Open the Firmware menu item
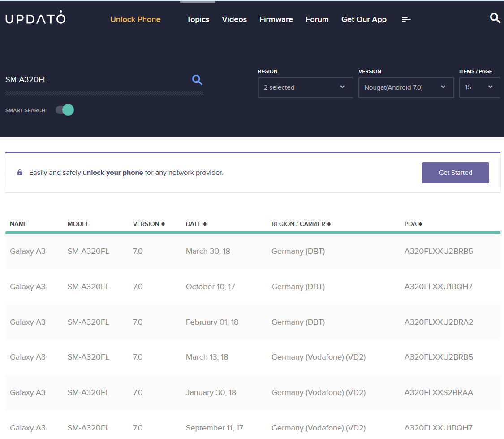The image size is (504, 439). [x=276, y=19]
